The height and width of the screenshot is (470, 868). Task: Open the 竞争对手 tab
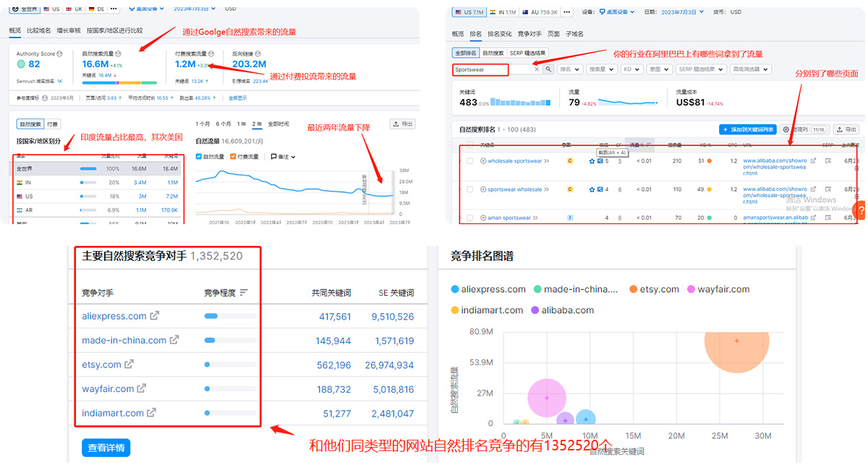click(529, 34)
